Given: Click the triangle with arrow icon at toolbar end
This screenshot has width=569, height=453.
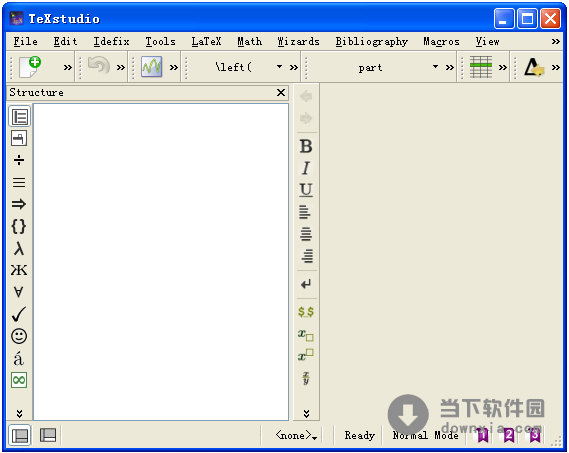Looking at the screenshot, I should (x=534, y=67).
